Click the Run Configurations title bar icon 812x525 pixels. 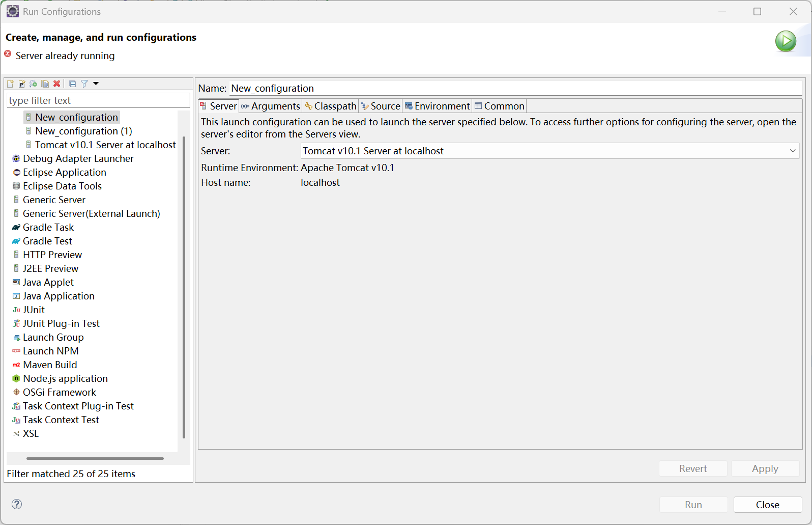pos(13,11)
